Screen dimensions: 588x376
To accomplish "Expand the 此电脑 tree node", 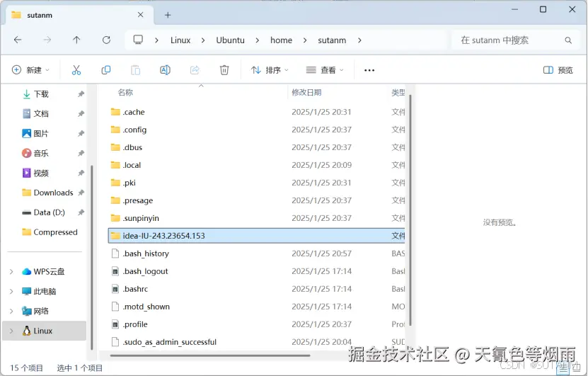I will click(x=11, y=291).
